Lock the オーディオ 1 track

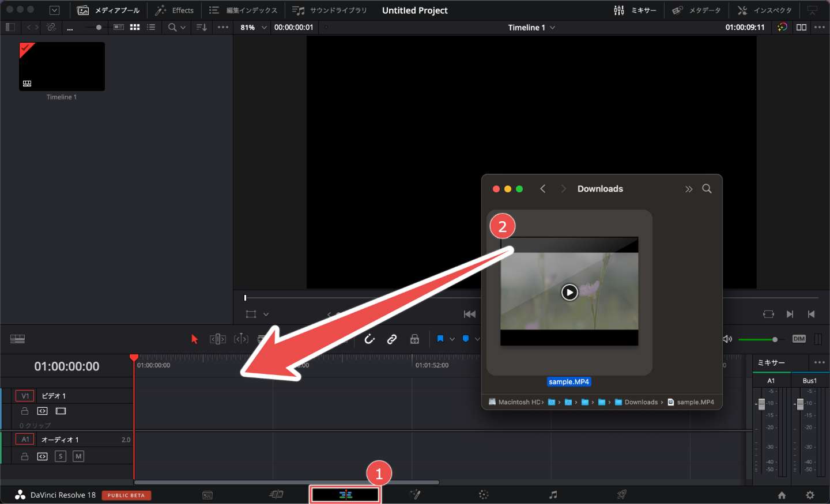point(25,456)
